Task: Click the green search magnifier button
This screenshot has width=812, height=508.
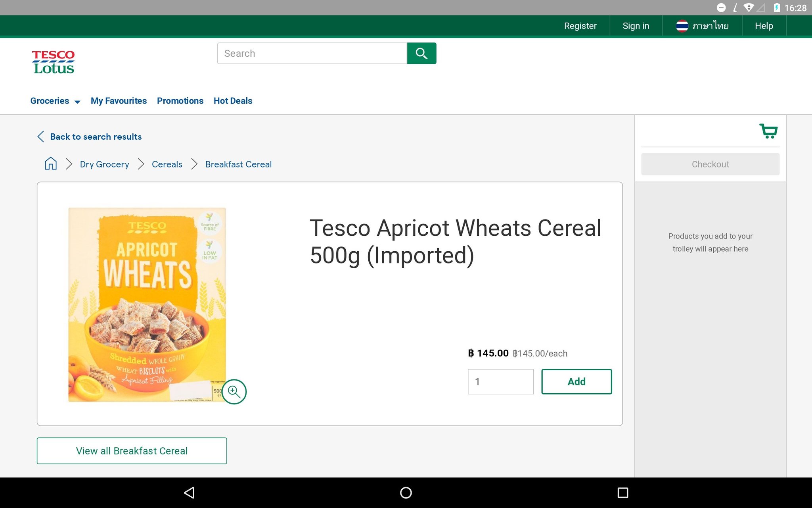Action: point(421,53)
